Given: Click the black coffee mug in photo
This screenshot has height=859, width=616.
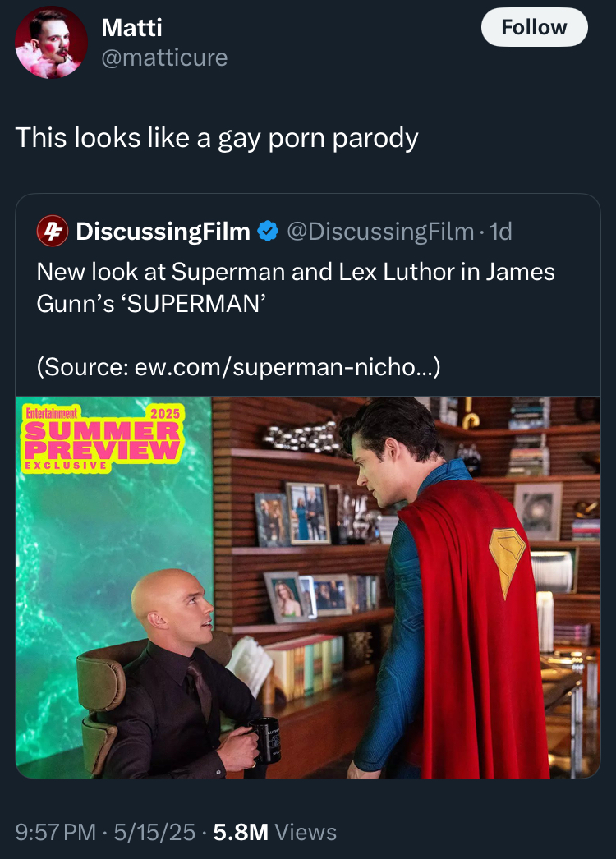Looking at the screenshot, I should coord(264,741).
